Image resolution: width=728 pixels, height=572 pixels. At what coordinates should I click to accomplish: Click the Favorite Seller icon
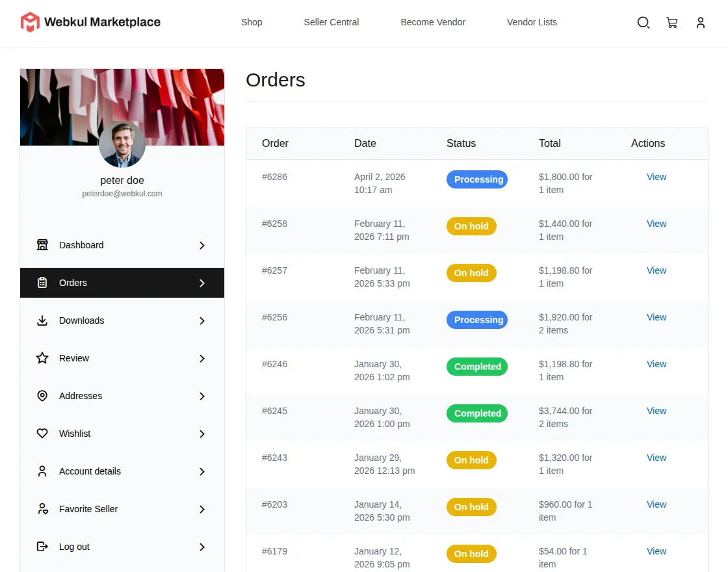(43, 509)
